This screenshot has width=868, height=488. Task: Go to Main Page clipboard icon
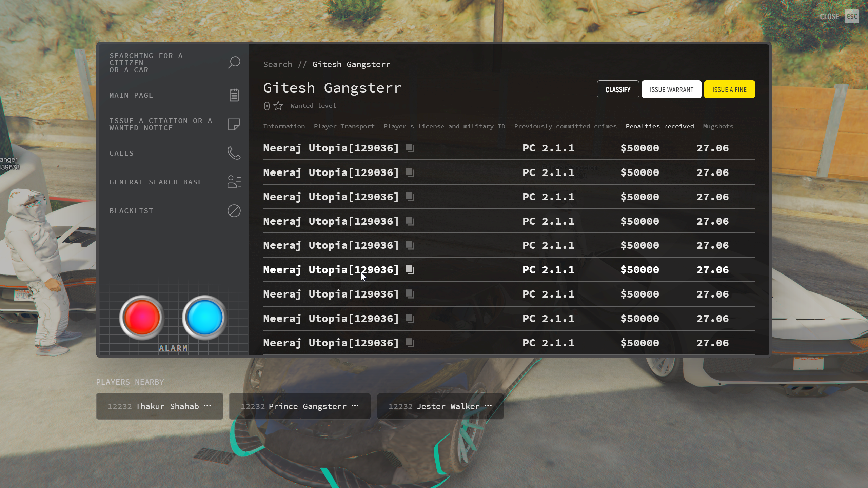click(x=234, y=95)
